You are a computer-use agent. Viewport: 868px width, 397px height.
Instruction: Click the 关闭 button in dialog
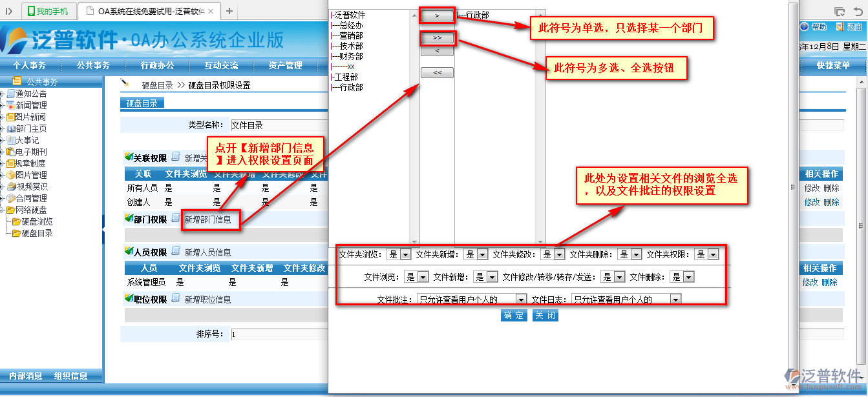click(545, 316)
